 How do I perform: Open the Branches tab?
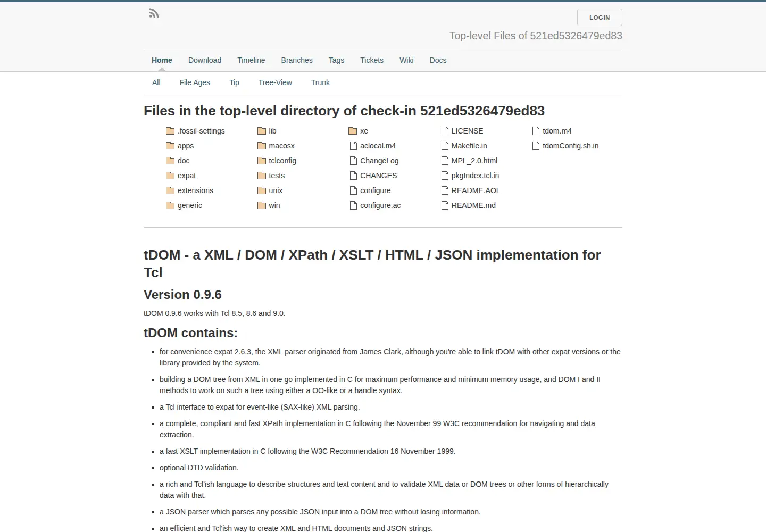[297, 60]
